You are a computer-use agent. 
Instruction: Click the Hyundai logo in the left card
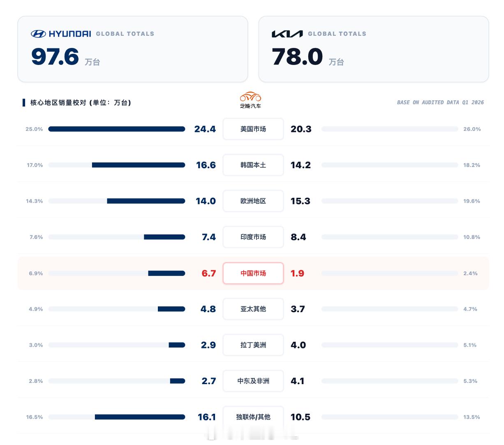pos(61,34)
